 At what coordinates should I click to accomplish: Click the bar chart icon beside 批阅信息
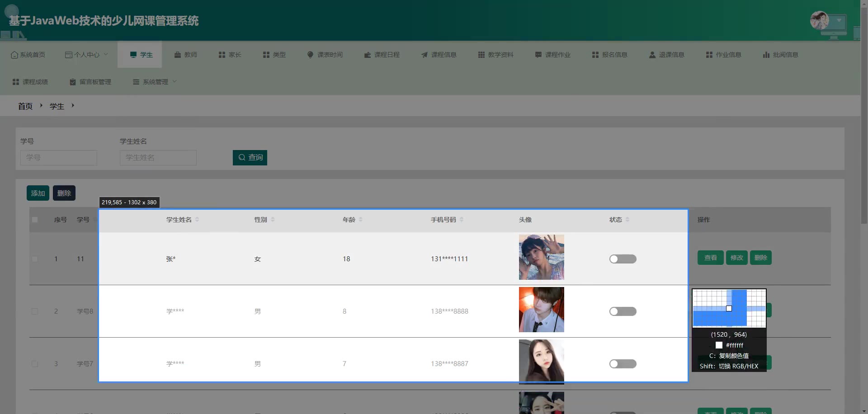pos(766,55)
